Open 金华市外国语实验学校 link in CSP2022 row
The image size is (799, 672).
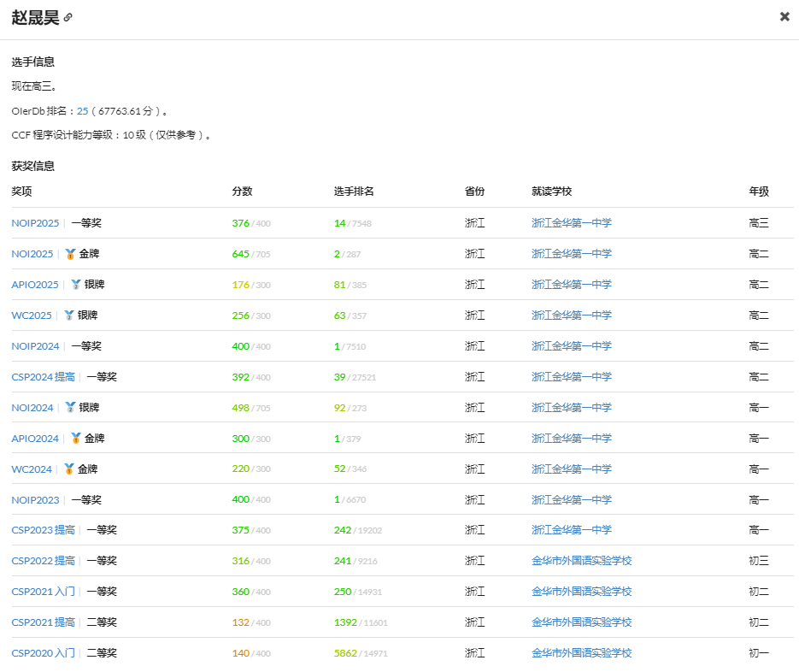(581, 561)
